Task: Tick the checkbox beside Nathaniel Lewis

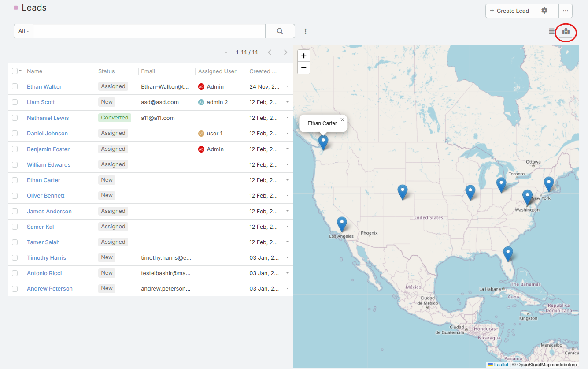Action: click(15, 118)
